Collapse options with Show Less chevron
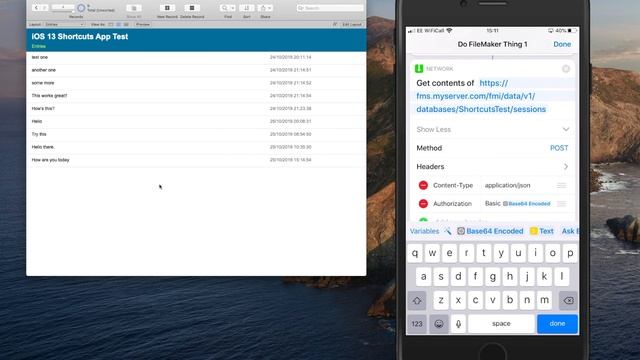This screenshot has height=360, width=640. click(x=566, y=129)
